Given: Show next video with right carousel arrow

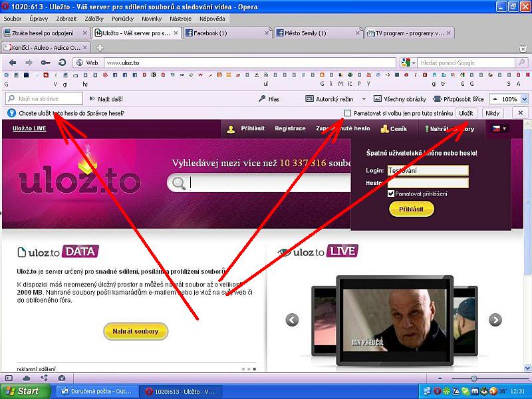Looking at the screenshot, I should coord(495,320).
